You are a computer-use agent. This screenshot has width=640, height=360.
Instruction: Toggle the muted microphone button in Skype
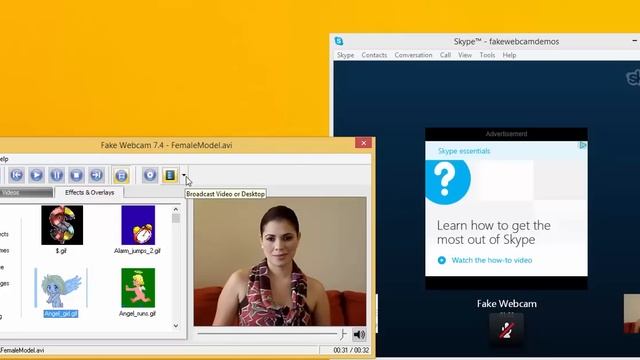[506, 329]
